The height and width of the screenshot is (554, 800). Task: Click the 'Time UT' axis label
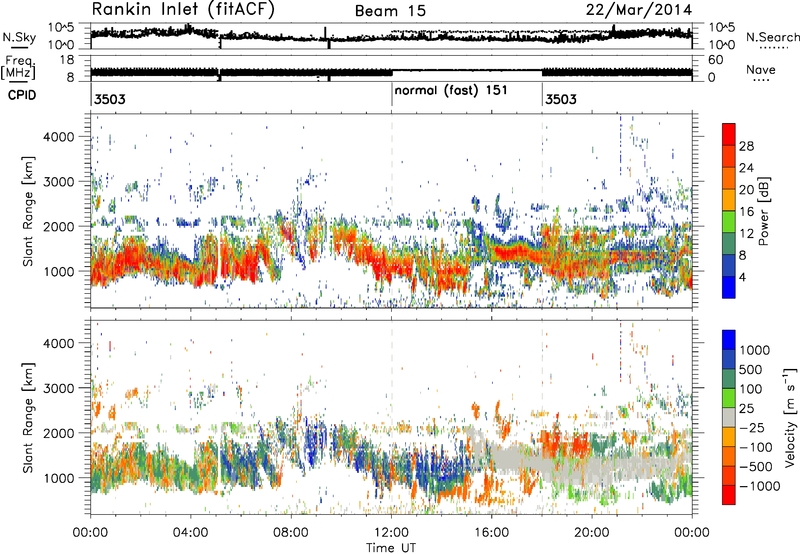(x=391, y=548)
